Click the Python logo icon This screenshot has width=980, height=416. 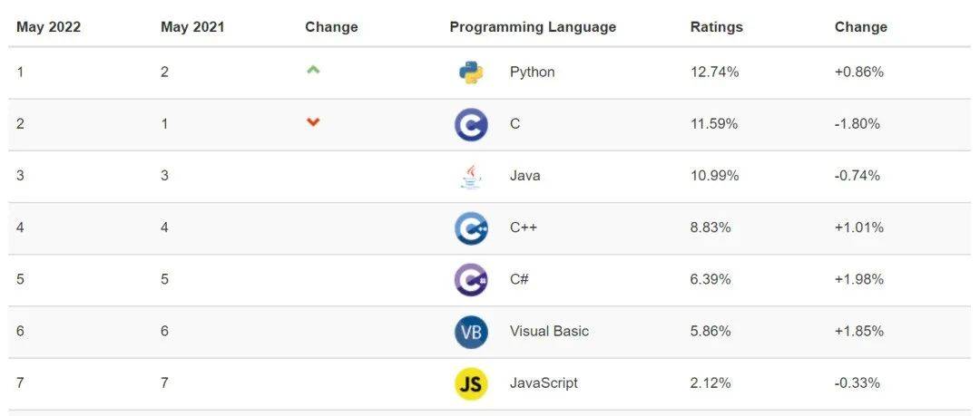point(471,73)
